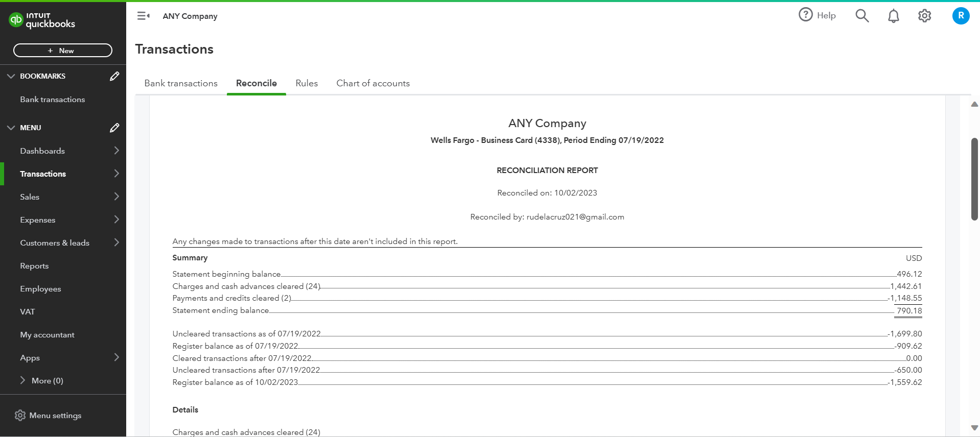Expand the More (0) item
The image size is (980, 437).
pos(41,381)
